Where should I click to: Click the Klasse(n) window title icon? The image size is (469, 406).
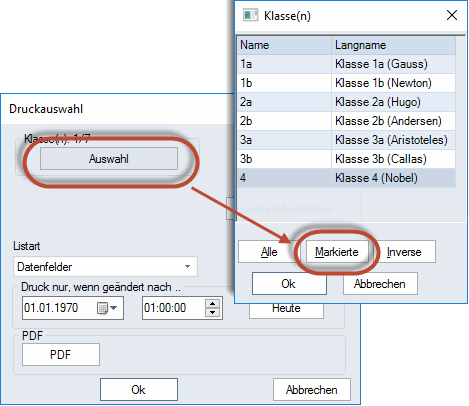[250, 15]
